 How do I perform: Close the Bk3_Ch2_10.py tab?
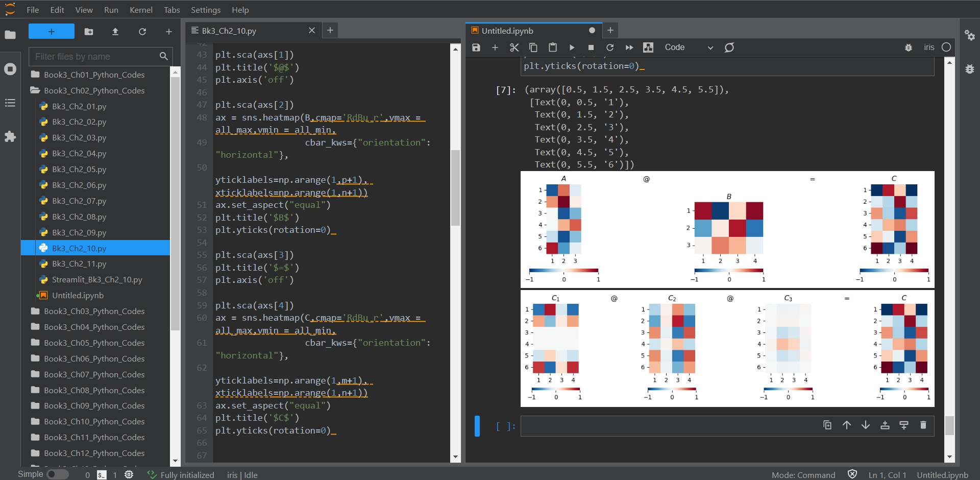[312, 31]
